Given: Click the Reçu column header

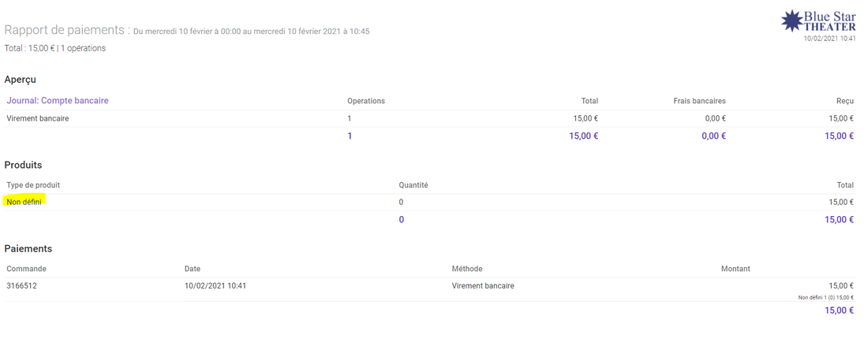Looking at the screenshot, I should [844, 101].
